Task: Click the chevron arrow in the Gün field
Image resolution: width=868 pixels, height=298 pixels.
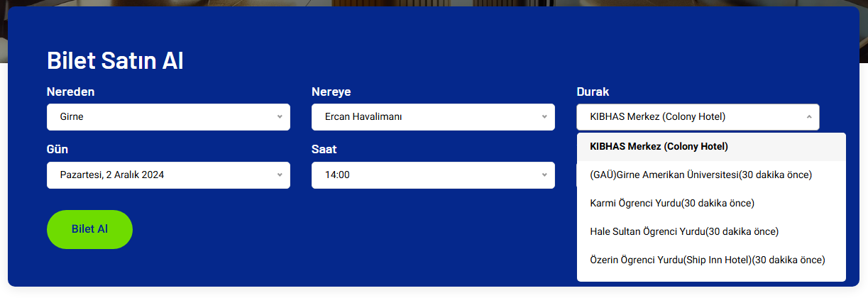Action: pyautogui.click(x=280, y=175)
